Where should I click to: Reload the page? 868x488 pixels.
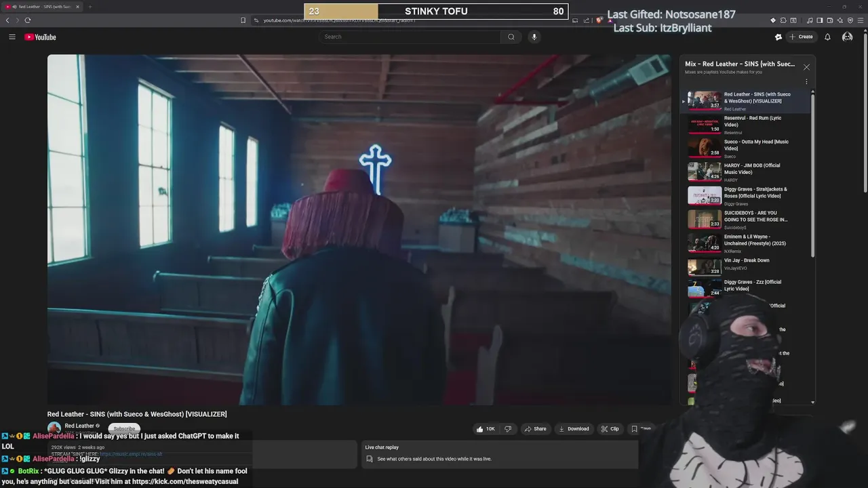coord(27,20)
